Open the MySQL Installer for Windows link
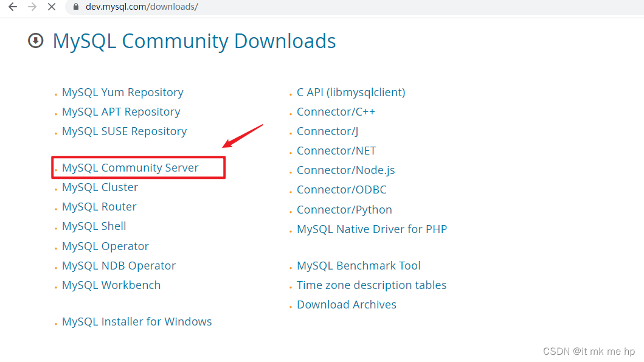644x362 pixels. pyautogui.click(x=137, y=321)
